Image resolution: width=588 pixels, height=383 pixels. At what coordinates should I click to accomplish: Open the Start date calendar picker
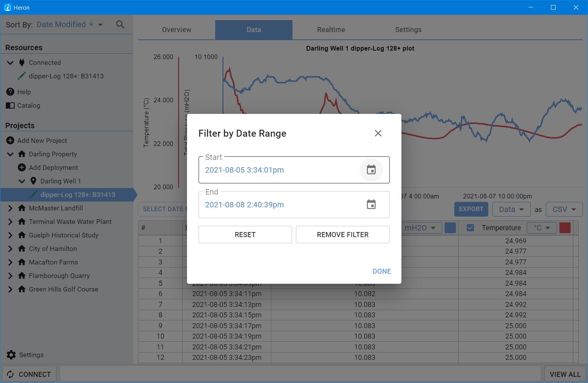[x=371, y=170]
